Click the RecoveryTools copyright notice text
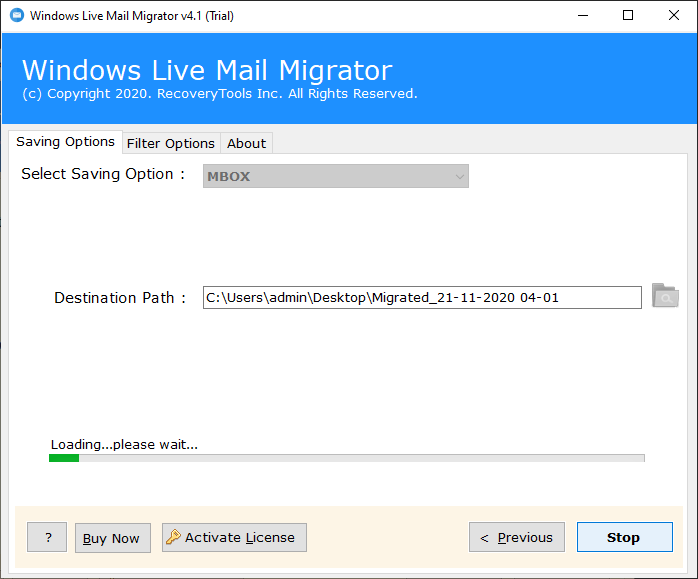 tap(220, 94)
